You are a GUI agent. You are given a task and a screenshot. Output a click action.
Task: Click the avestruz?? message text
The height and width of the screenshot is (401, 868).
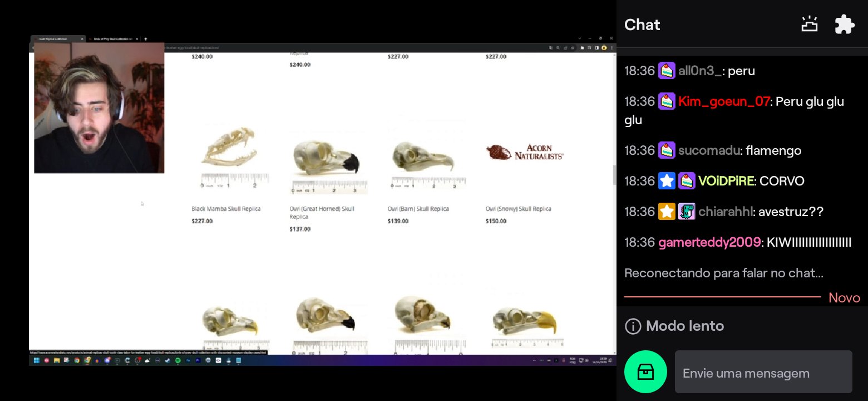click(790, 212)
